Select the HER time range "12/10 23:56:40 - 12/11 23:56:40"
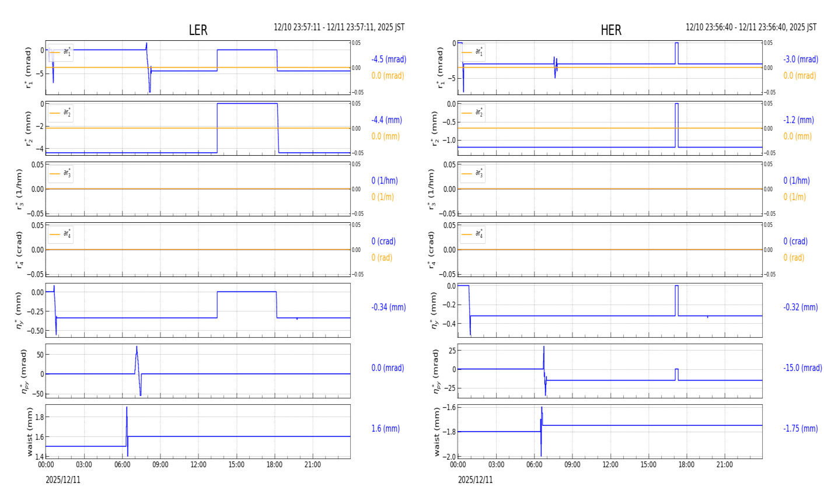This screenshot has height=504, width=824. [743, 27]
